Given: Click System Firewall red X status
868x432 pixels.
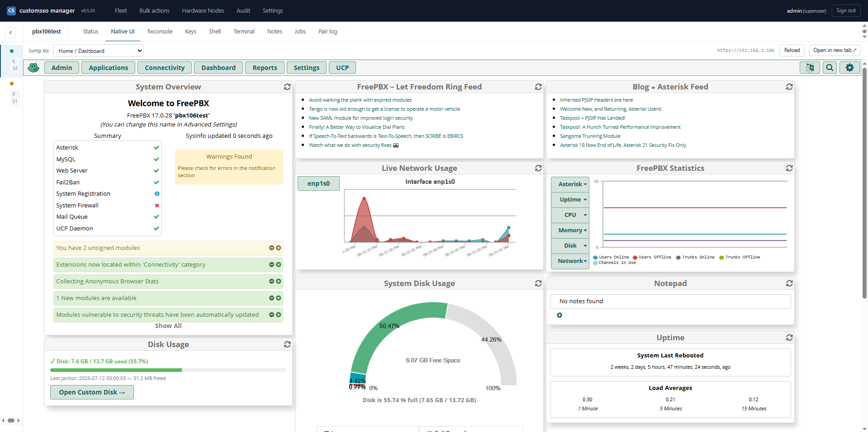Looking at the screenshot, I should (157, 206).
